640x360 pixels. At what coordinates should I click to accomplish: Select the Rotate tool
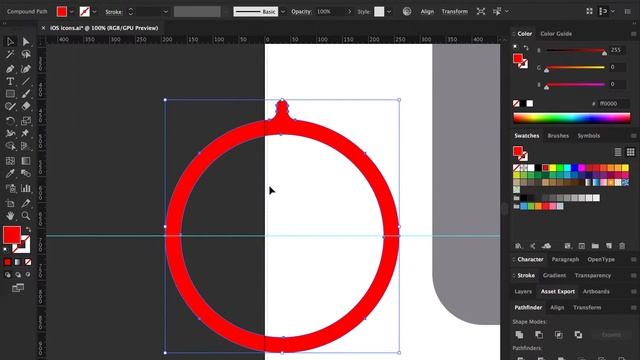[x=10, y=120]
